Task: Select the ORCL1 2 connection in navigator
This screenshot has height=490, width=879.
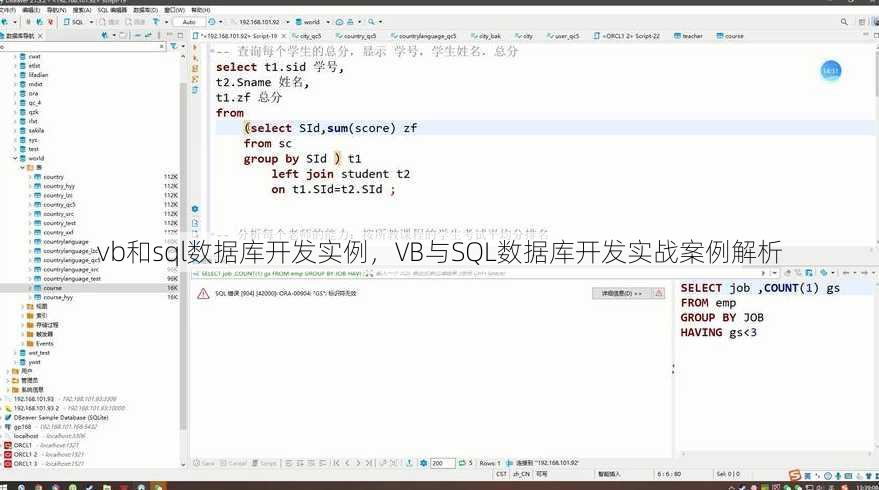Action: coord(26,455)
